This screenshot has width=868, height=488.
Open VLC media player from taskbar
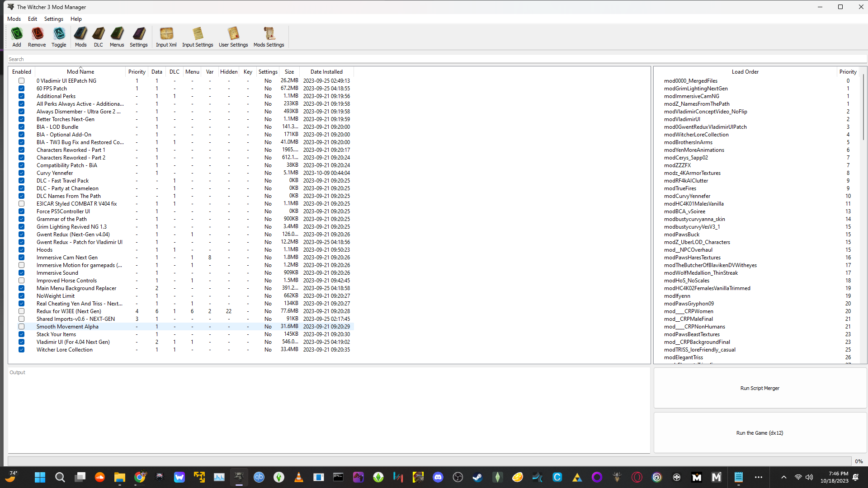[298, 477]
